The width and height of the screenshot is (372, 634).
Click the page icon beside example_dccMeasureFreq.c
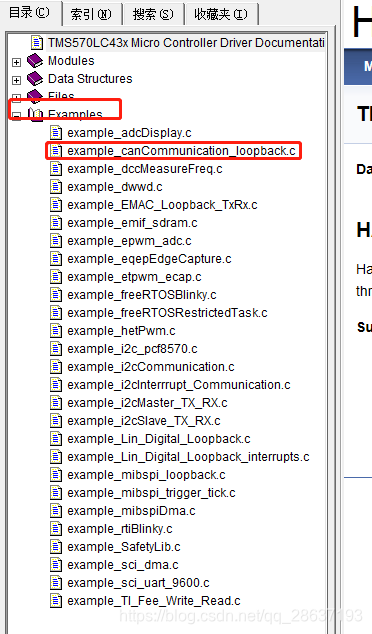56,169
